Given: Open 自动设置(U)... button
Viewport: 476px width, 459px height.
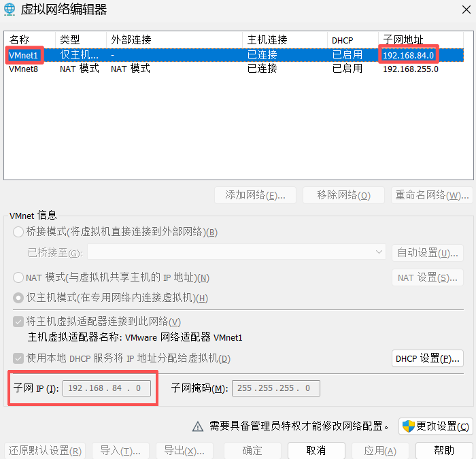Looking at the screenshot, I should pos(428,252).
